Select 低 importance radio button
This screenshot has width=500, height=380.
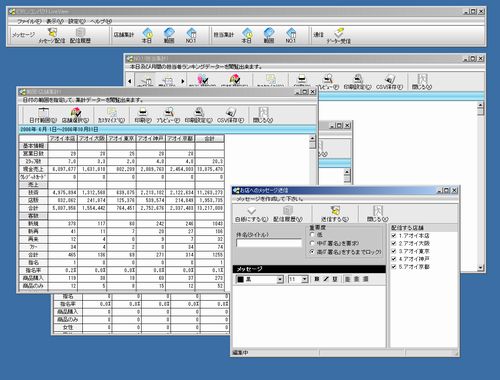[x=312, y=235]
